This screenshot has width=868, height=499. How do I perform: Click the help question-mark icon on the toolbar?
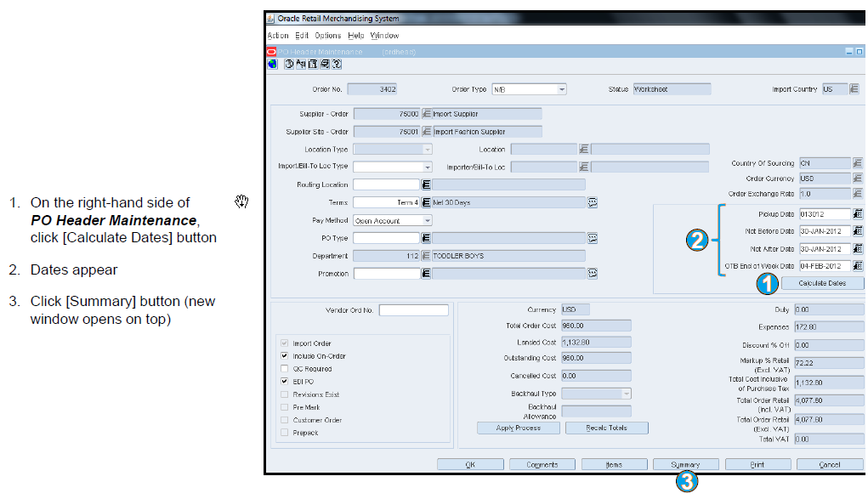(336, 64)
